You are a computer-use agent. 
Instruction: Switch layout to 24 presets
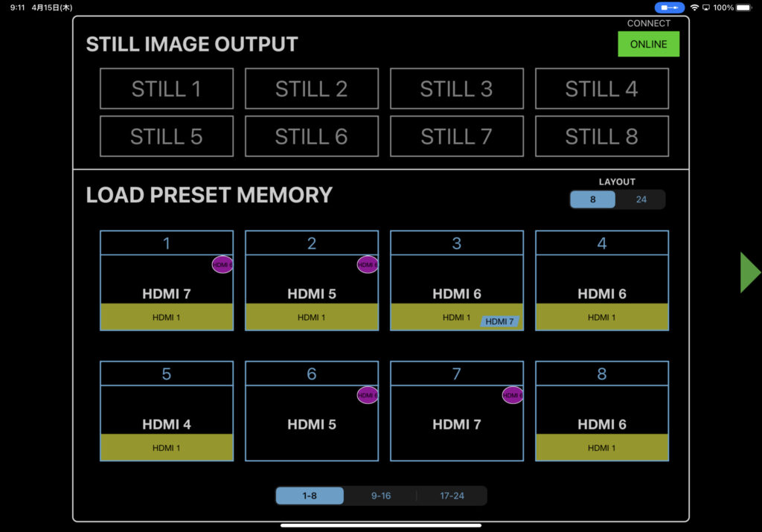tap(641, 199)
